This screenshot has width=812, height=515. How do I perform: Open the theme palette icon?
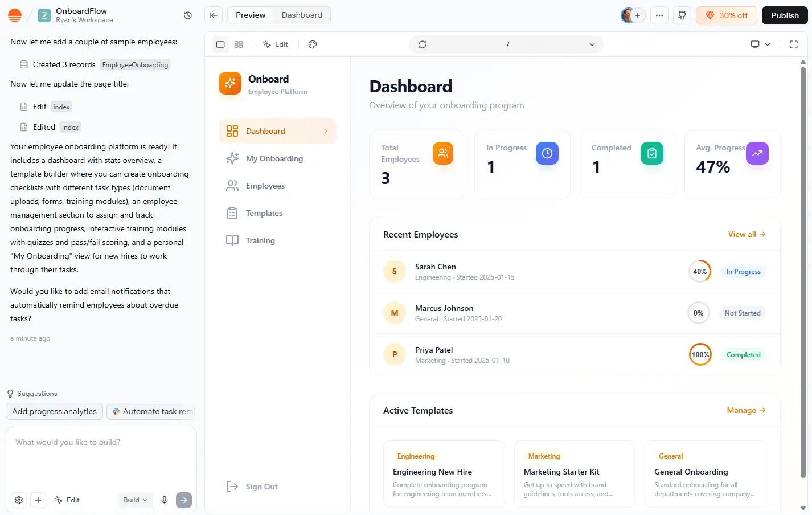(313, 44)
